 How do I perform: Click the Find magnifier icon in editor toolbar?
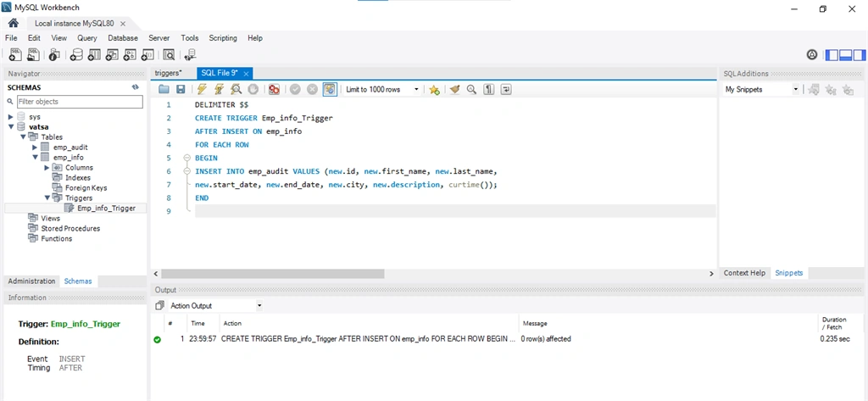click(x=471, y=89)
